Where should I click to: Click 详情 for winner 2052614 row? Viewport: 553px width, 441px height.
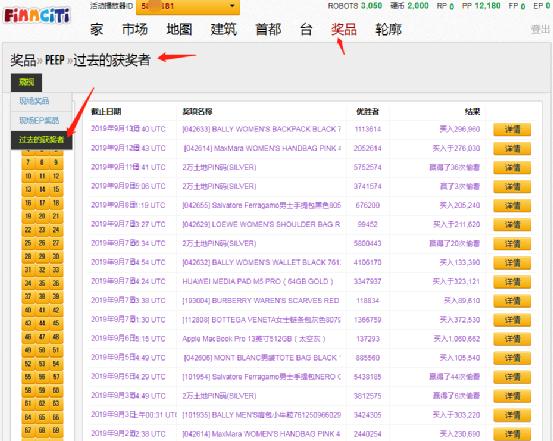(512, 149)
